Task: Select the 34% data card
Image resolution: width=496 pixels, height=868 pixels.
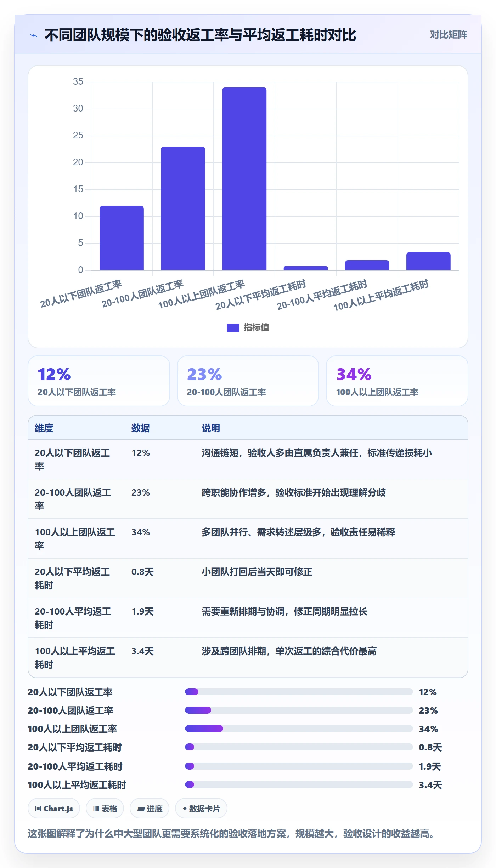Action: pos(397,381)
